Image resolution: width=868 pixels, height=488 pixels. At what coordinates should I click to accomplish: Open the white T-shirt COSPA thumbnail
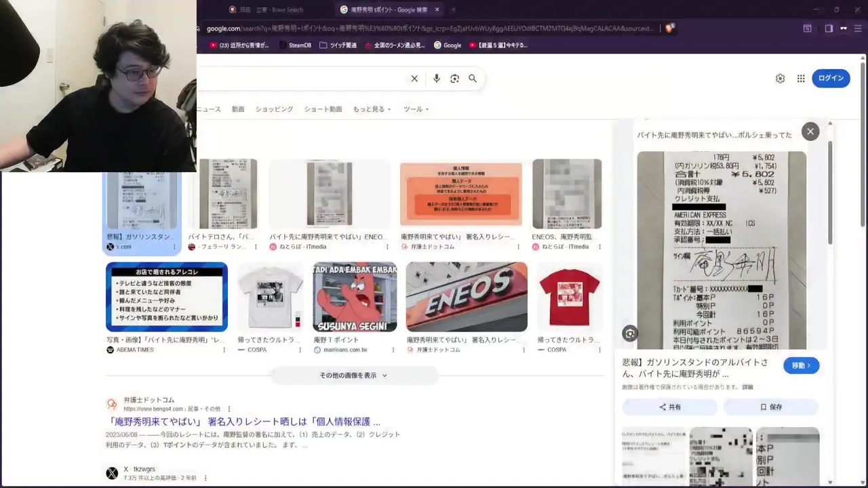pos(271,297)
